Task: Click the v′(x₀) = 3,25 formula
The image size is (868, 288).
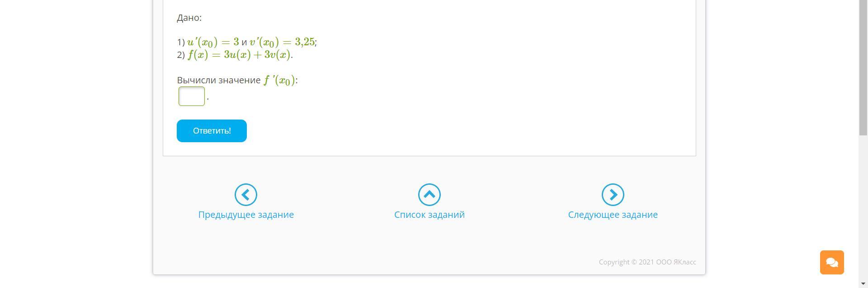Action: pyautogui.click(x=282, y=42)
